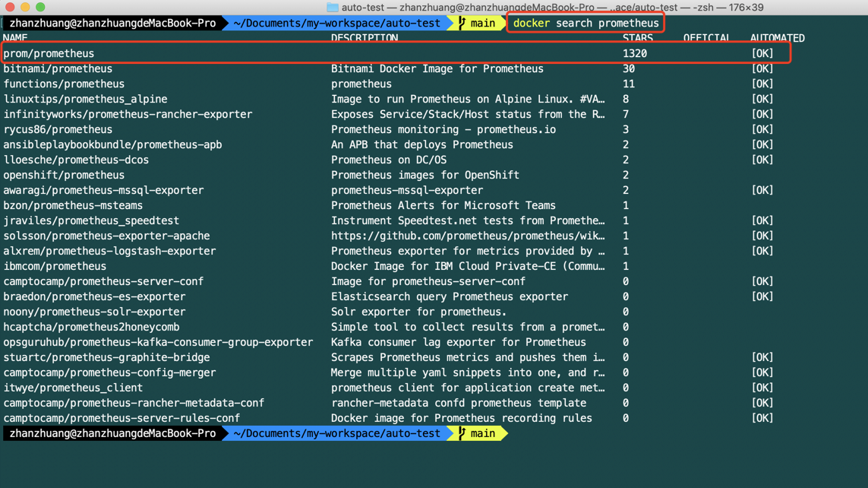Click 'opsguruhub/prometheus-kafka-consumer-group-exporter'
868x488 pixels.
click(158, 342)
